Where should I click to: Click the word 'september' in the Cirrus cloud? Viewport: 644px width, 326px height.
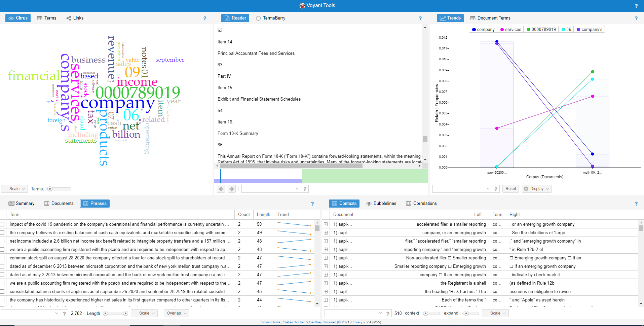click(170, 60)
